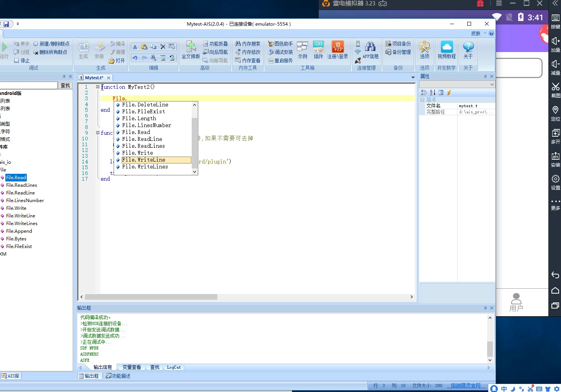Click properties alphabetical sort icon
This screenshot has height=392, width=561.
(432, 92)
